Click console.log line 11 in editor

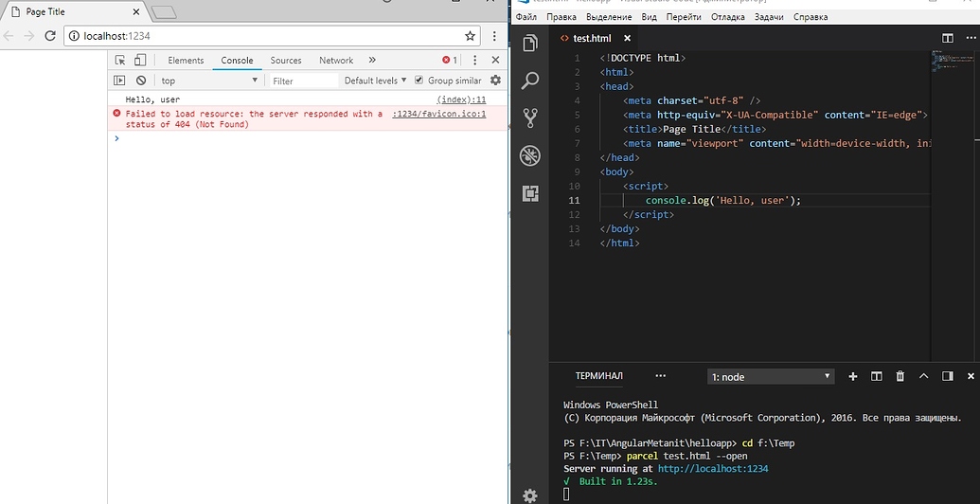click(723, 201)
